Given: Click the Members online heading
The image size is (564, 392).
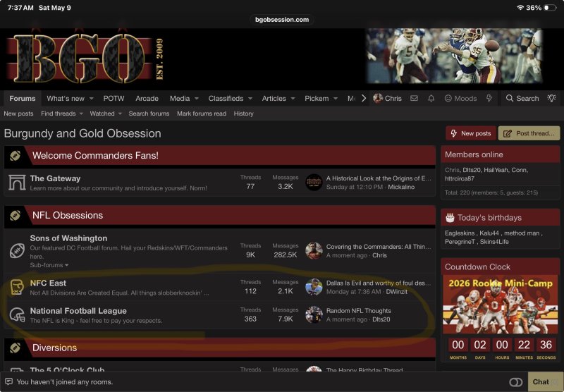Looking at the screenshot, I should tap(474, 154).
